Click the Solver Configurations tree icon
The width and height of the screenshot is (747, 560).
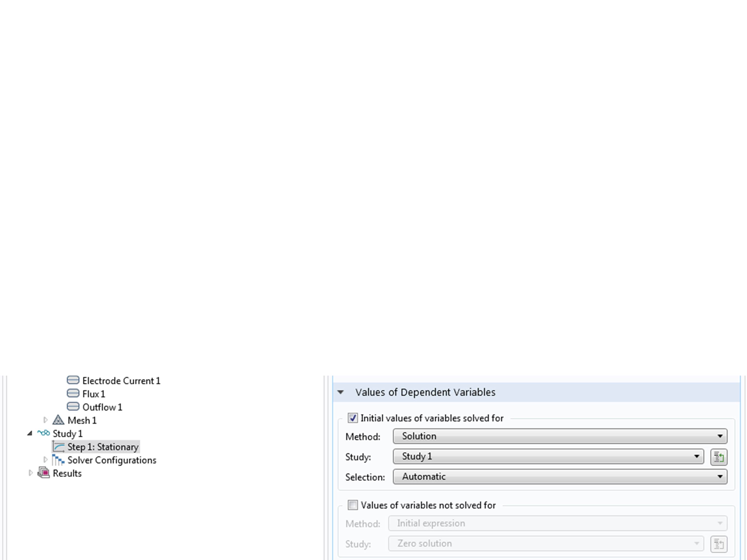pyautogui.click(x=58, y=460)
